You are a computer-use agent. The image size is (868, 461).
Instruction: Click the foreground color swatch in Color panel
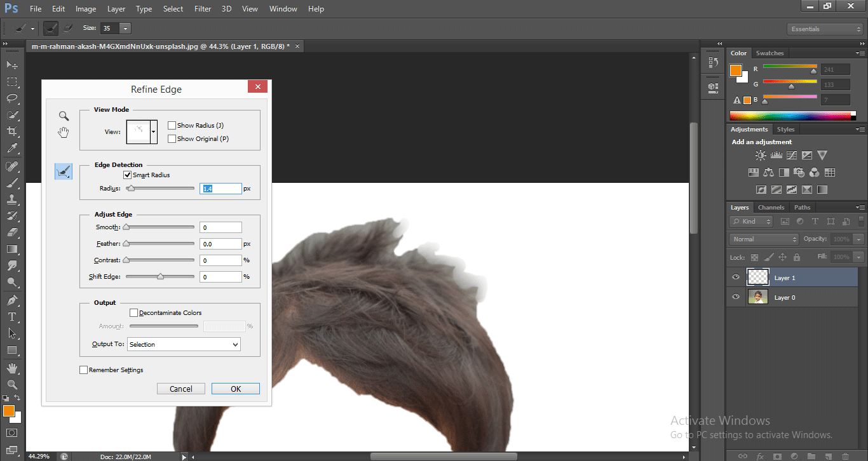736,70
